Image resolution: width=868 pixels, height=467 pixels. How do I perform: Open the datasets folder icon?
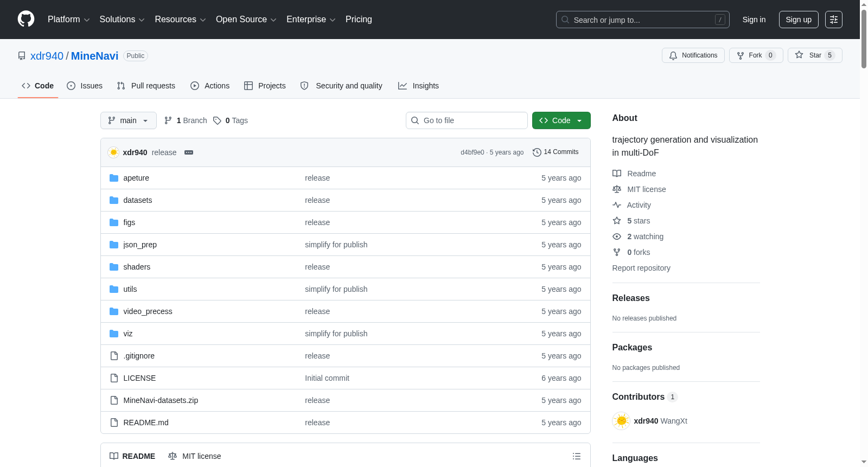[x=114, y=200]
